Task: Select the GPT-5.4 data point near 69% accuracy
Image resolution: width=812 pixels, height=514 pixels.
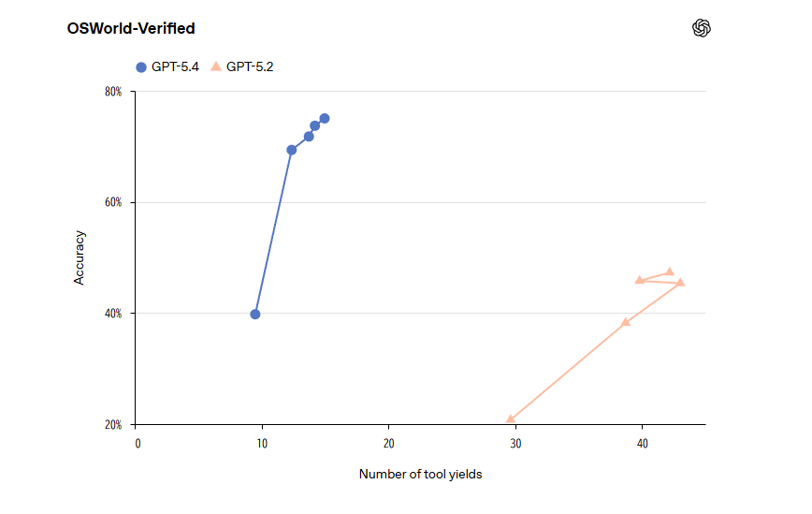Action: [x=291, y=150]
